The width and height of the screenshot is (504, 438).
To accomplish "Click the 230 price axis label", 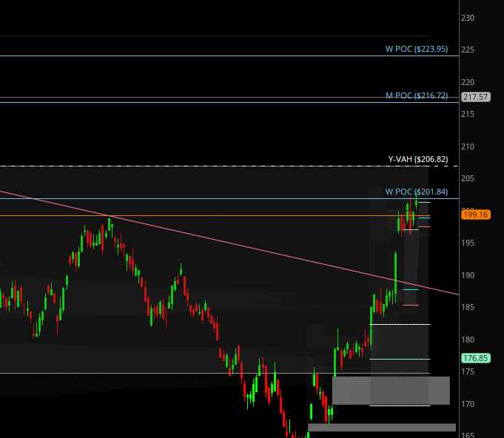I will pos(468,18).
